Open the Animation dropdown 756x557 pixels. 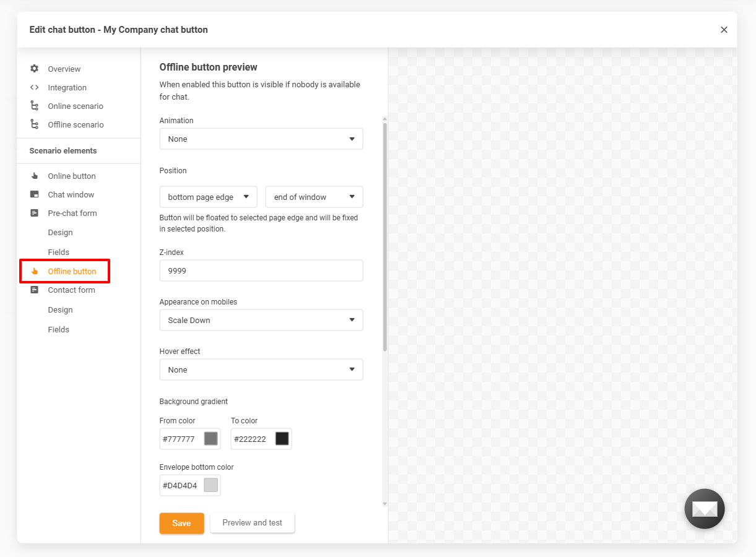tap(261, 139)
